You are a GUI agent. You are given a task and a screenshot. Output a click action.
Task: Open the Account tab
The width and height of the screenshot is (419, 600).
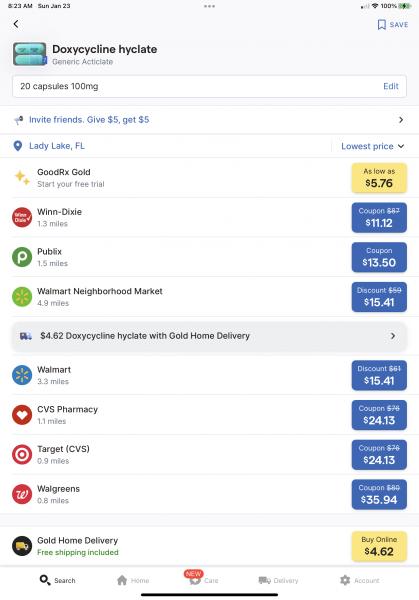[360, 580]
